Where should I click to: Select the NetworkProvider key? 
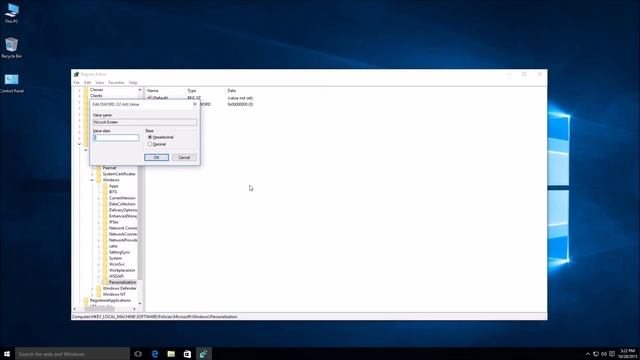coord(123,240)
